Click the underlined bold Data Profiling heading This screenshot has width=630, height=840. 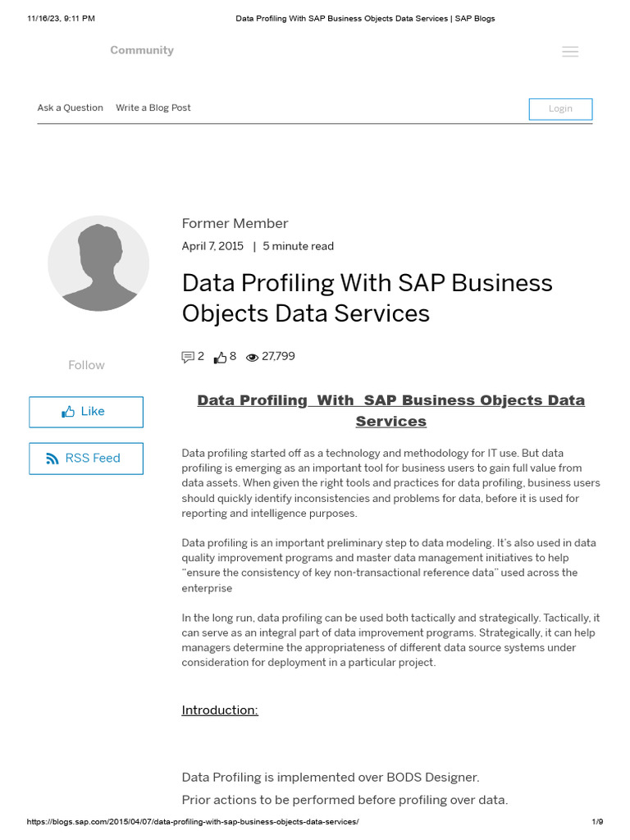[x=390, y=410]
